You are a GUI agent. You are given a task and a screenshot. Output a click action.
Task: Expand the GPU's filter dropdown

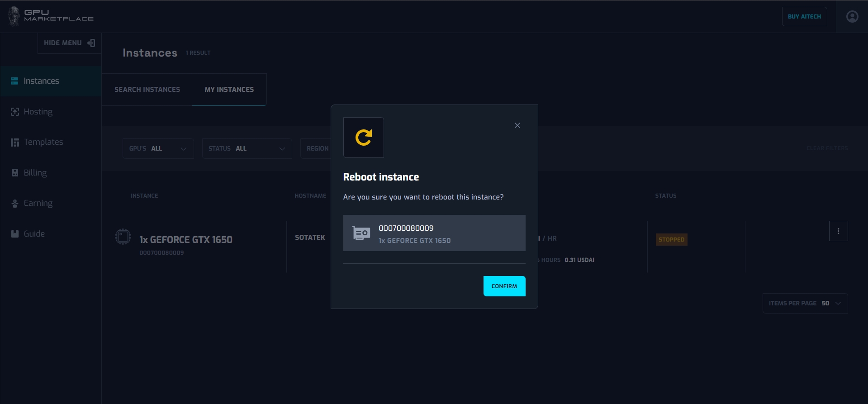point(158,148)
